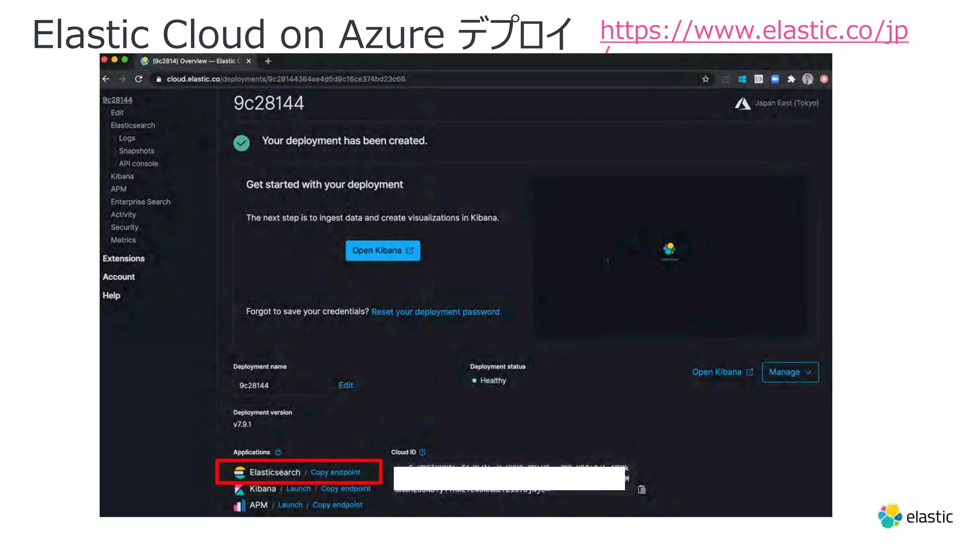Open Extensions in the sidebar
Screen dimensions: 980x551
tap(123, 259)
